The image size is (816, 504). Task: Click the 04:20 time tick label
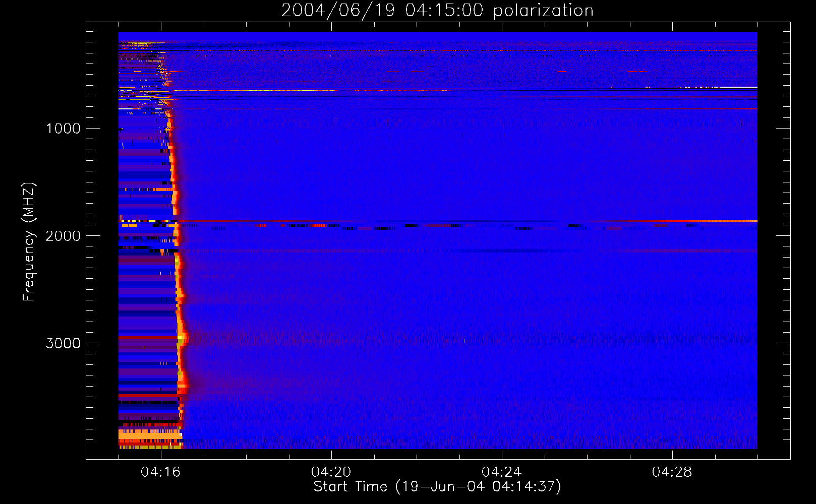pyautogui.click(x=331, y=472)
